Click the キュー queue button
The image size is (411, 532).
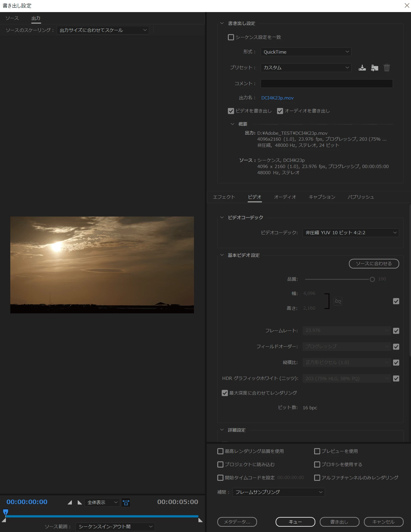(x=295, y=522)
